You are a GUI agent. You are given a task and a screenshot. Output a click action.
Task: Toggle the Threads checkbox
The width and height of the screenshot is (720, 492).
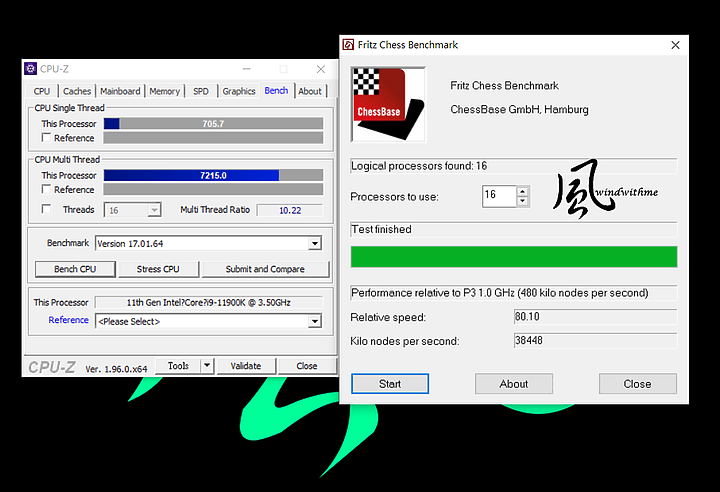46,209
